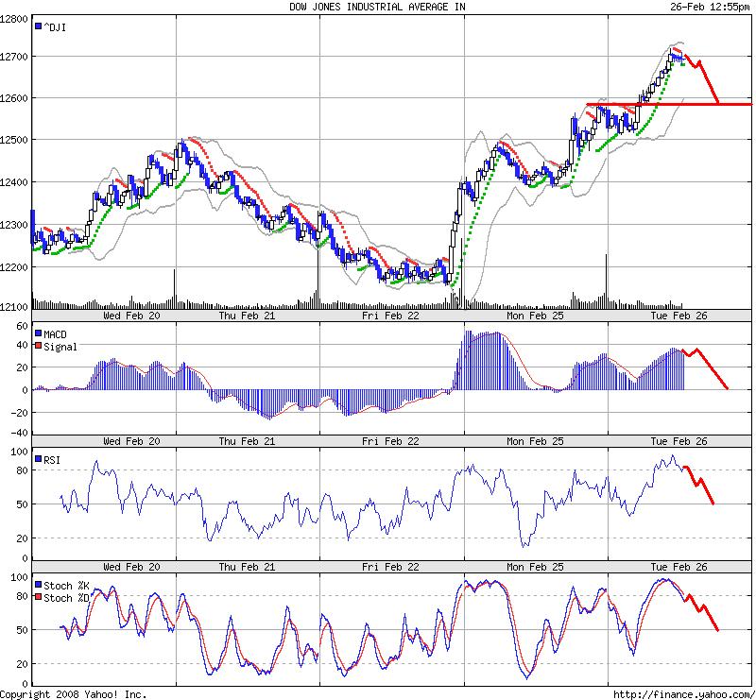The width and height of the screenshot is (756, 700).
Task: Click the 12700 price axis label
Action: coord(14,57)
